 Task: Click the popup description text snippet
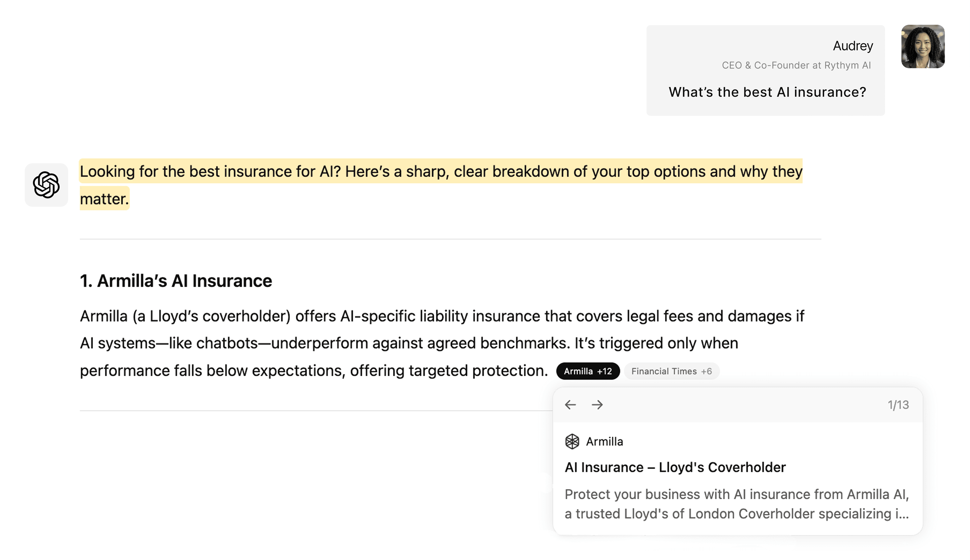736,504
